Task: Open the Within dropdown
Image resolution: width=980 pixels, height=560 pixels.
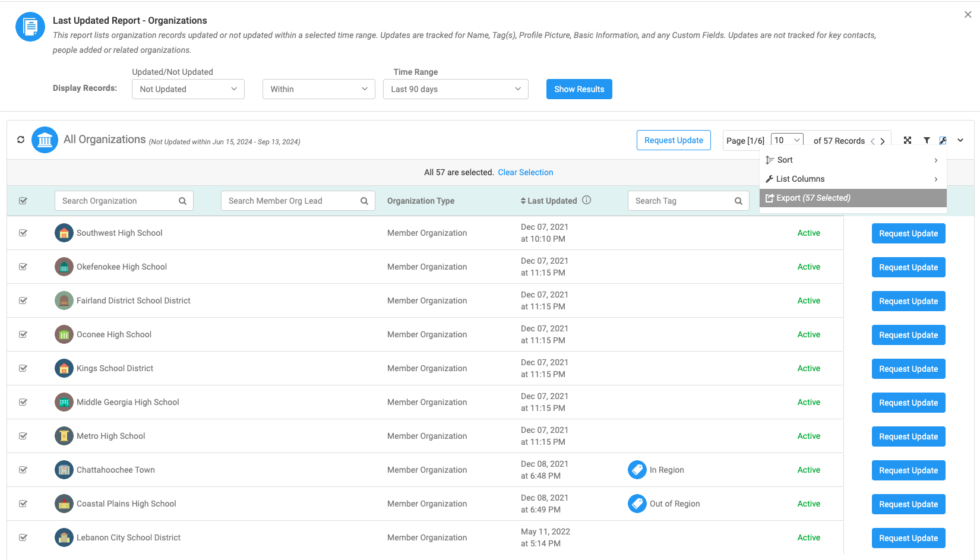Action: point(319,89)
